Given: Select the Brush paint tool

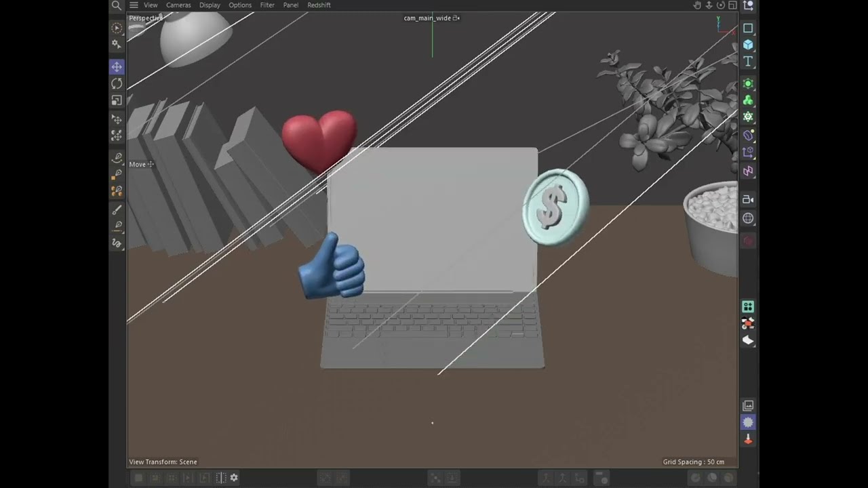Looking at the screenshot, I should [x=117, y=209].
